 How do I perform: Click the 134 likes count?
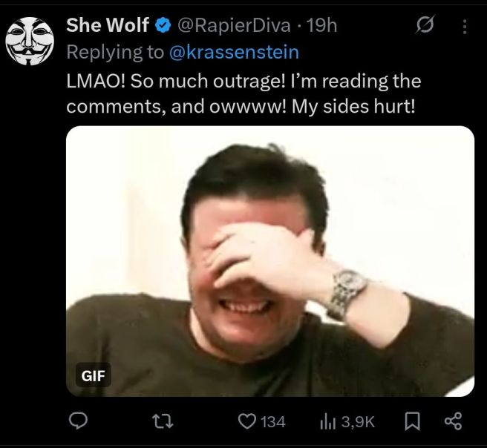(273, 421)
